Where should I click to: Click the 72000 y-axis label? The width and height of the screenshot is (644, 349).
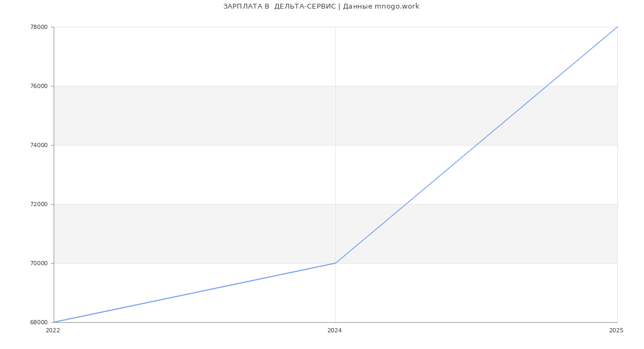coord(39,204)
